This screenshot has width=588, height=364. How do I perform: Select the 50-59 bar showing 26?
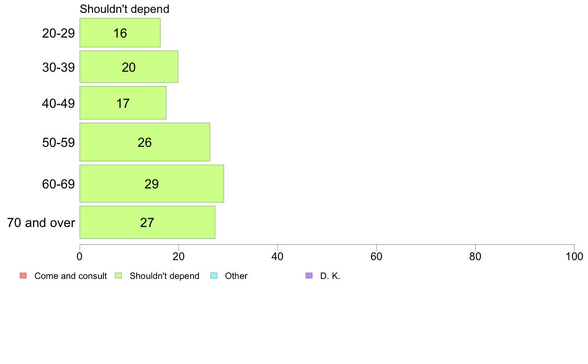tap(145, 142)
